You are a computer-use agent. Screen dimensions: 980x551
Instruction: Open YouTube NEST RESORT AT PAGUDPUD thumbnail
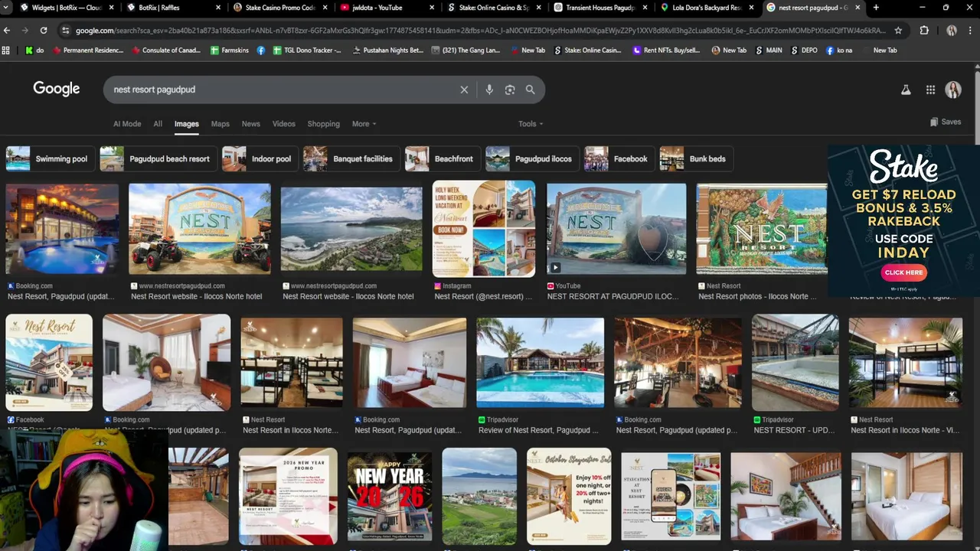coord(616,228)
